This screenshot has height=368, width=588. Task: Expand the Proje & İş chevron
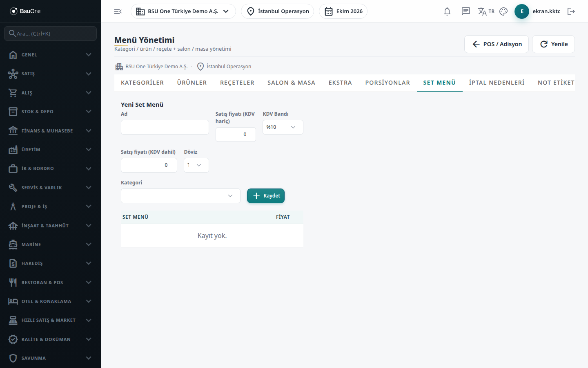point(89,206)
